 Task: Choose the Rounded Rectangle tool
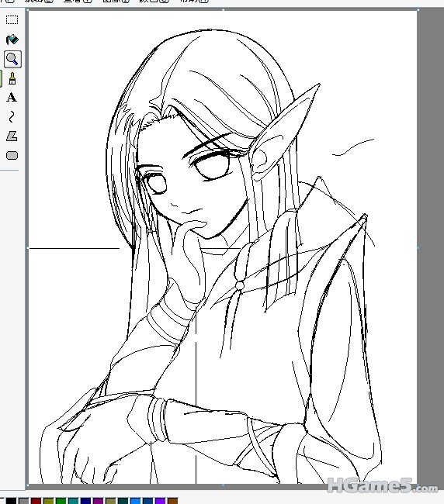pos(12,156)
